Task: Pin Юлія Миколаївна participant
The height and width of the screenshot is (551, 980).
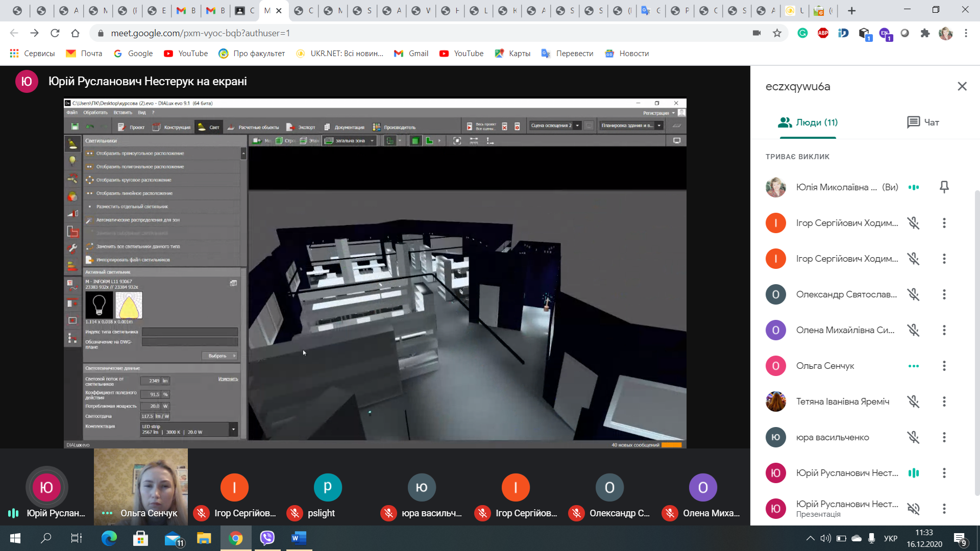Action: 944,187
